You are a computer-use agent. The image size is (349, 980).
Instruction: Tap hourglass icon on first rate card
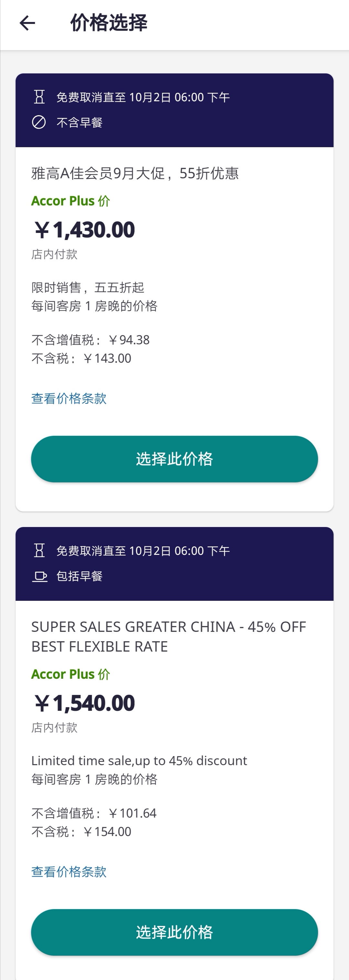pos(39,97)
